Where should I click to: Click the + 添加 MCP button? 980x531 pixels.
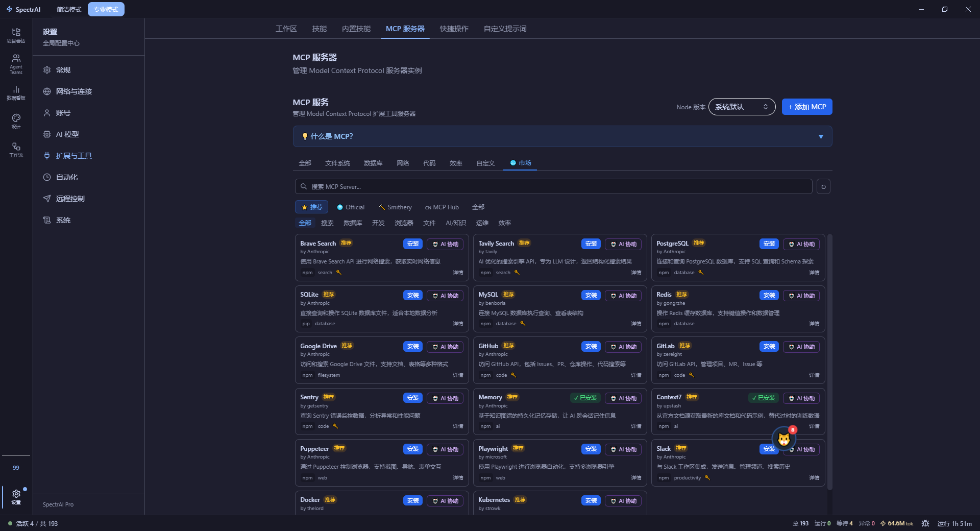807,107
